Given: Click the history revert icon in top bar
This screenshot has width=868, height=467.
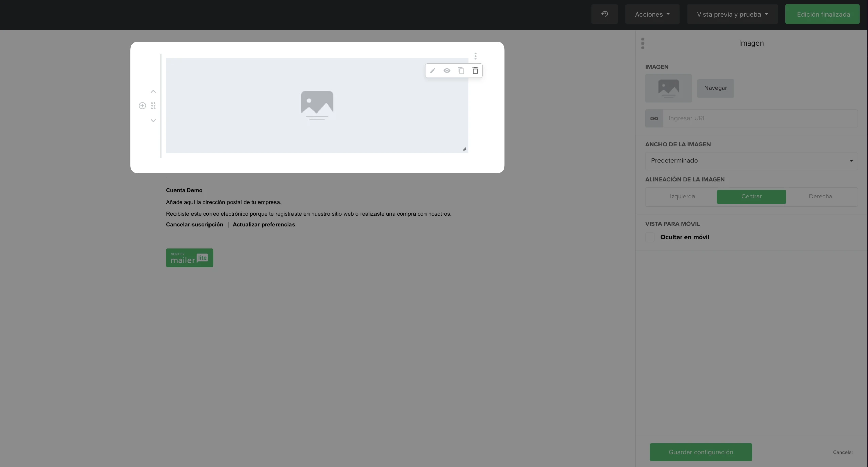Looking at the screenshot, I should point(604,14).
